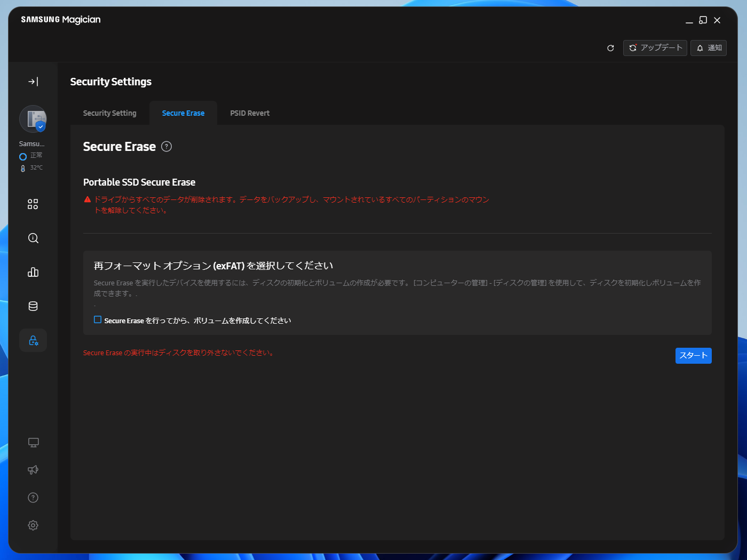Image resolution: width=747 pixels, height=560 pixels.
Task: Click the 正常 drive status text
Action: click(36, 156)
